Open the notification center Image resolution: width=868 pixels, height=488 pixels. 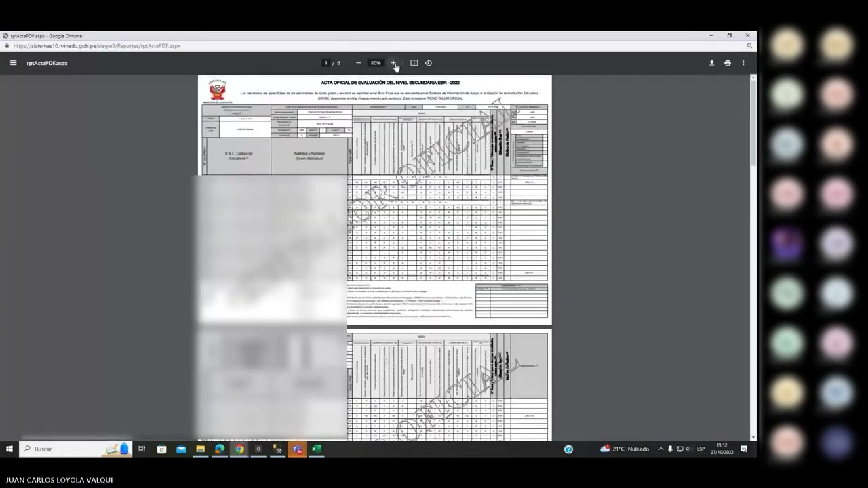click(744, 449)
